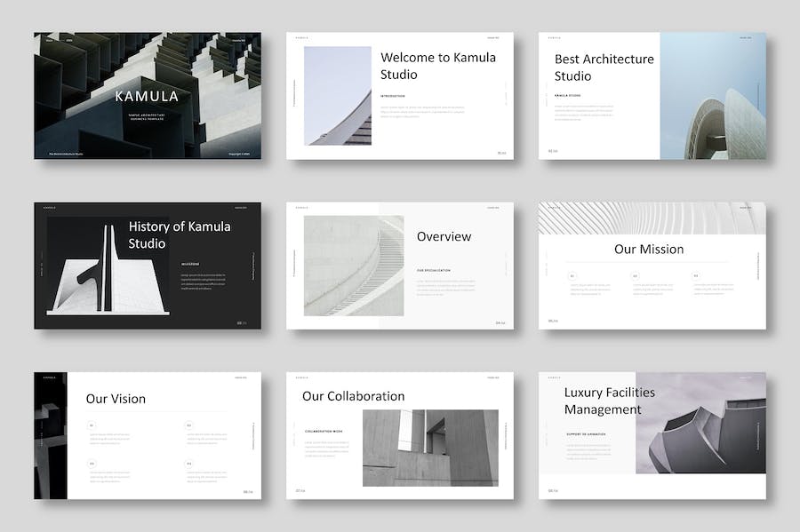
Task: Select the Luxury Facilities Management title
Action: click(609, 401)
